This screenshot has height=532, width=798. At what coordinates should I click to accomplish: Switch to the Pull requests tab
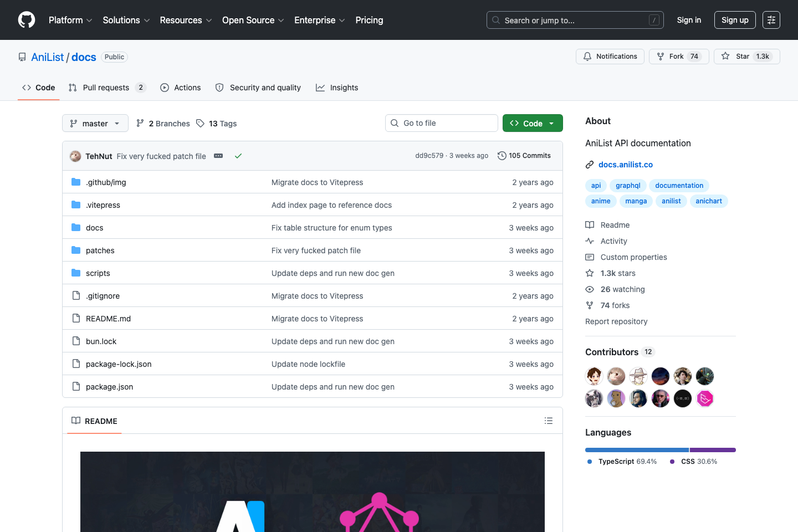pyautogui.click(x=106, y=88)
